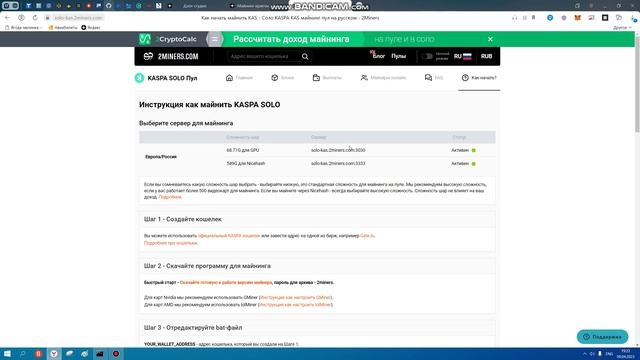Switch to the Дзен студия browser tab
This screenshot has height=360, width=640.
[194, 6]
